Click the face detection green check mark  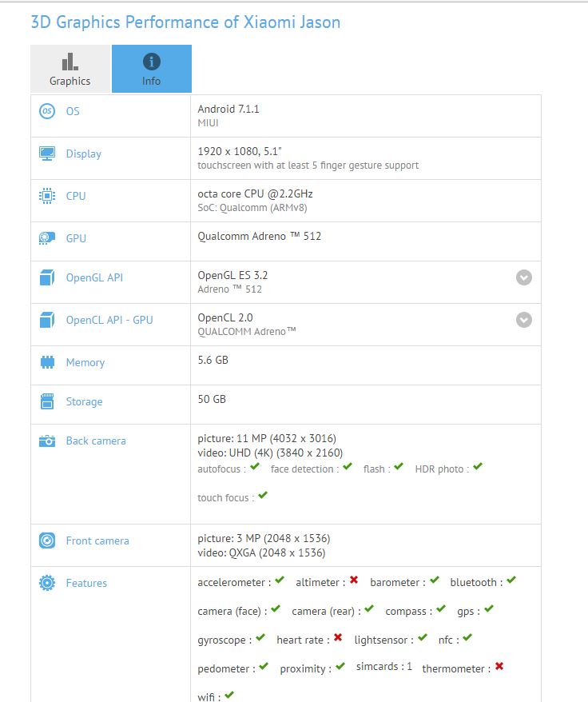[348, 466]
